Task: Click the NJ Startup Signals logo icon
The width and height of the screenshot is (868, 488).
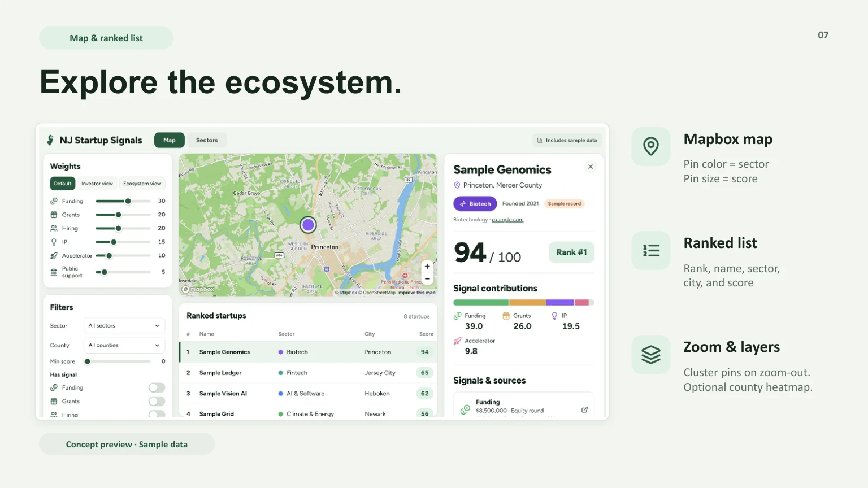Action: [x=50, y=140]
